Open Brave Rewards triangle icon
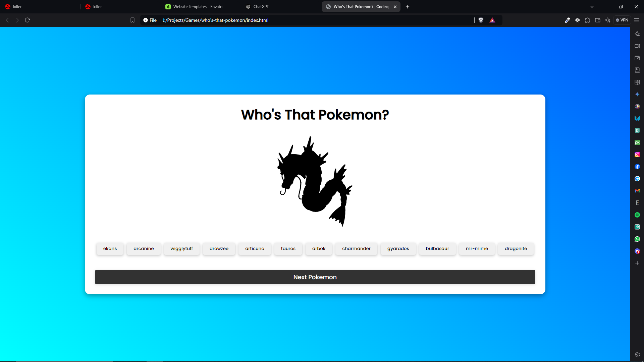The width and height of the screenshot is (644, 362). coord(492,20)
